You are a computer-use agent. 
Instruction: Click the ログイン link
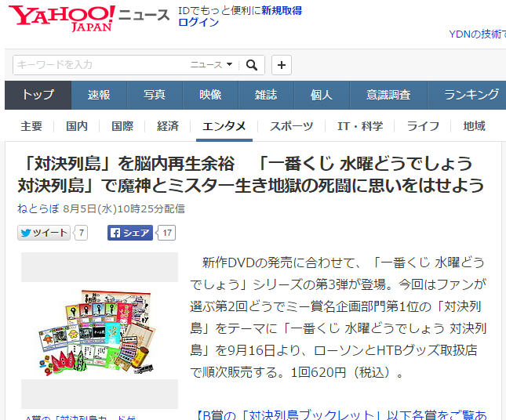tap(198, 22)
